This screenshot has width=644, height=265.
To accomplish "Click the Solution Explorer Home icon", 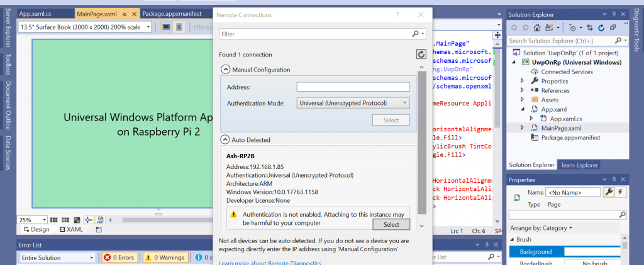I will coord(536,28).
